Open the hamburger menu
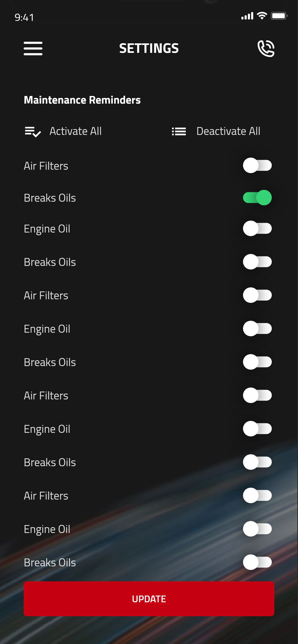 (33, 48)
